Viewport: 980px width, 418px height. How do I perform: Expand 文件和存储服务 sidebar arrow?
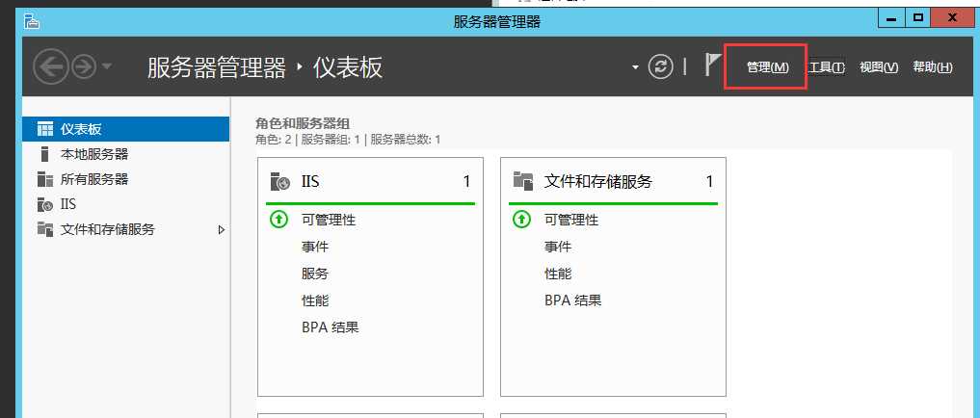222,229
